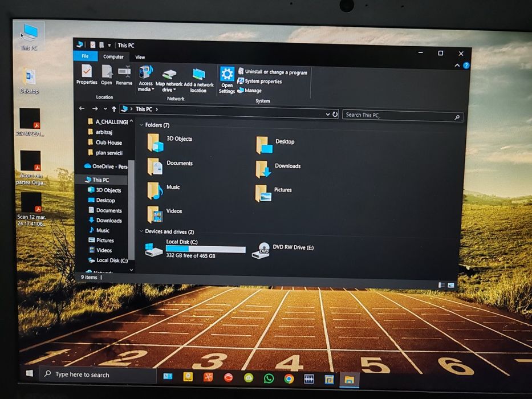Select Club House in navigation pane

[104, 142]
